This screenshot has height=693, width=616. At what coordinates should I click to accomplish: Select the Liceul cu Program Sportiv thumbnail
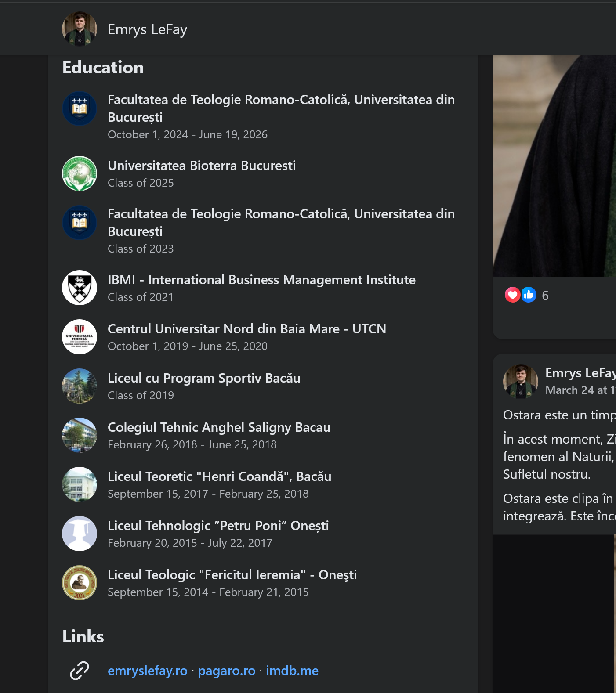(80, 386)
